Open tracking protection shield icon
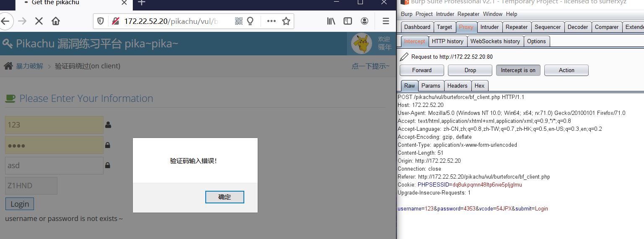644x239 pixels. tap(101, 21)
